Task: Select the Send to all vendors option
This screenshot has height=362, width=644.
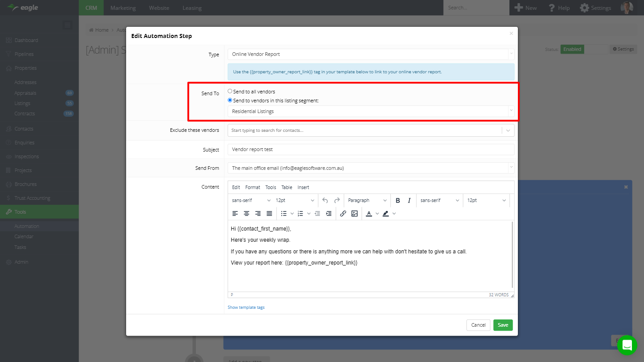Action: point(230,91)
